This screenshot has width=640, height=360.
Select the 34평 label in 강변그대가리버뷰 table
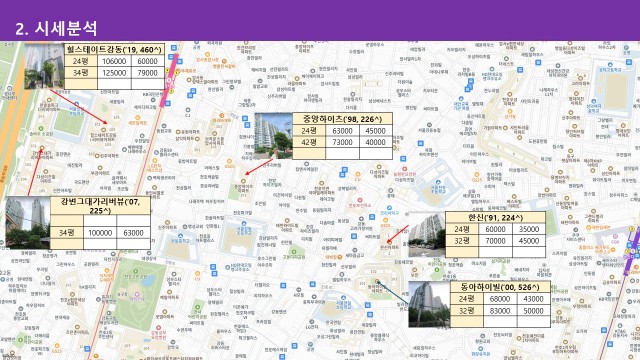coord(67,232)
